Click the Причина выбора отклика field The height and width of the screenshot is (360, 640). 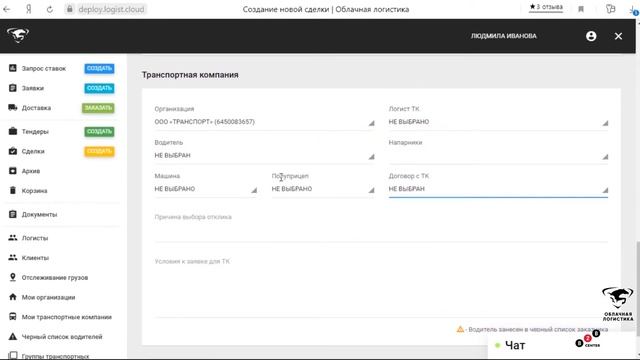click(x=381, y=228)
